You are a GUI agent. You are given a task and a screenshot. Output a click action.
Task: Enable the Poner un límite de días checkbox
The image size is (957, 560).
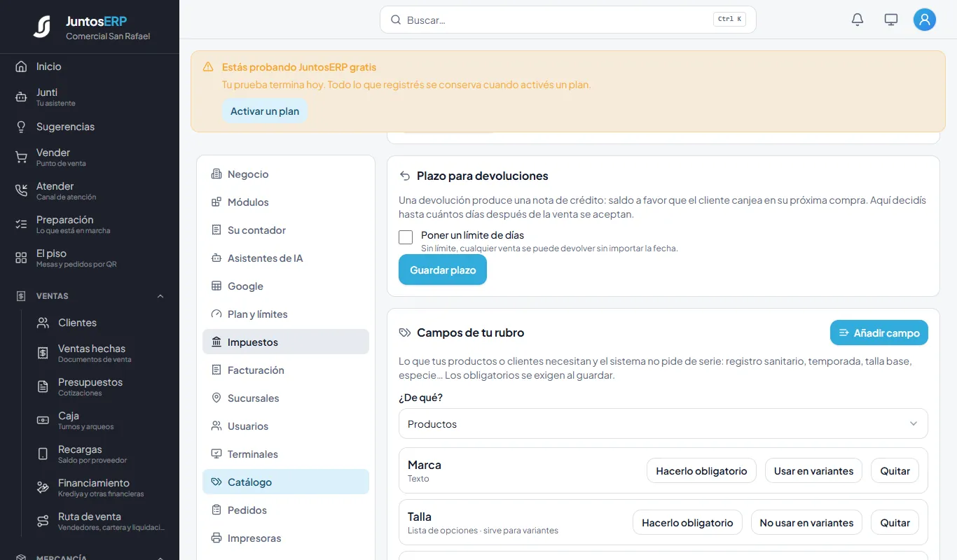406,237
